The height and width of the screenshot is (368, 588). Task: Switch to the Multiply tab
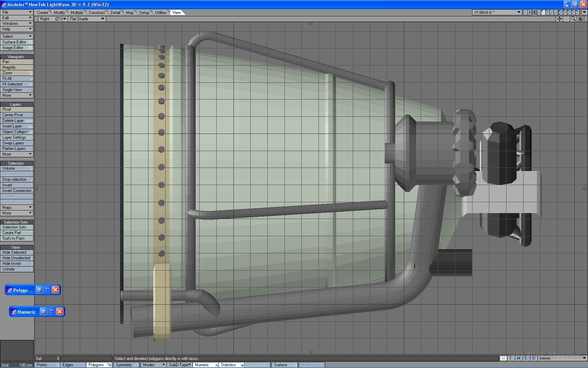coord(77,13)
